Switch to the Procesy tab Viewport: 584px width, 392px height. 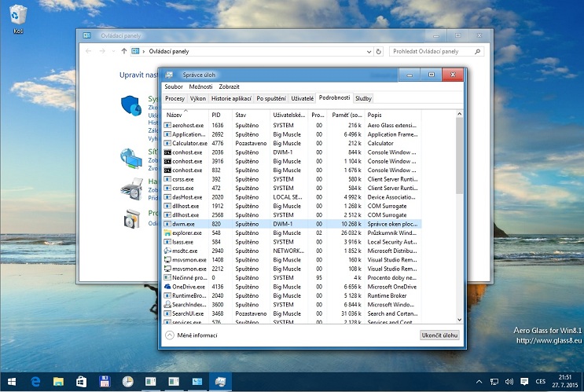click(174, 98)
